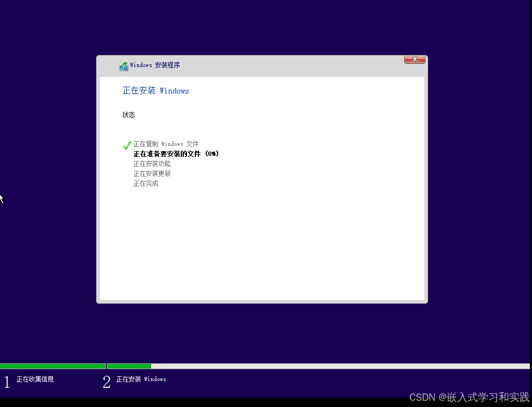
Task: Click the 正在完成 status line
Action: 146,183
